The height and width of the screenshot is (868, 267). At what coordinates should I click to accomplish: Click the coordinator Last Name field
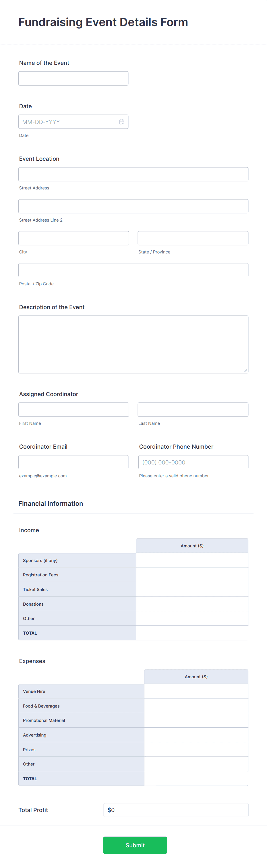point(192,409)
